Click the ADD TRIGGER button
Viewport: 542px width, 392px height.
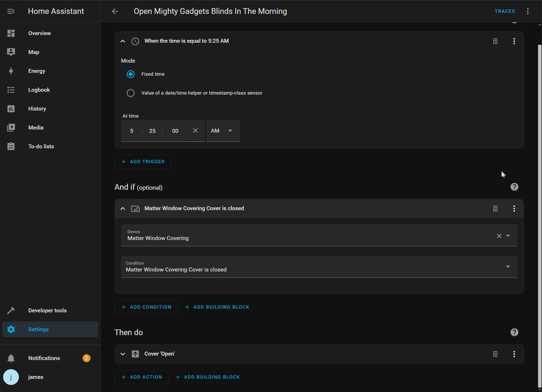[x=143, y=162]
